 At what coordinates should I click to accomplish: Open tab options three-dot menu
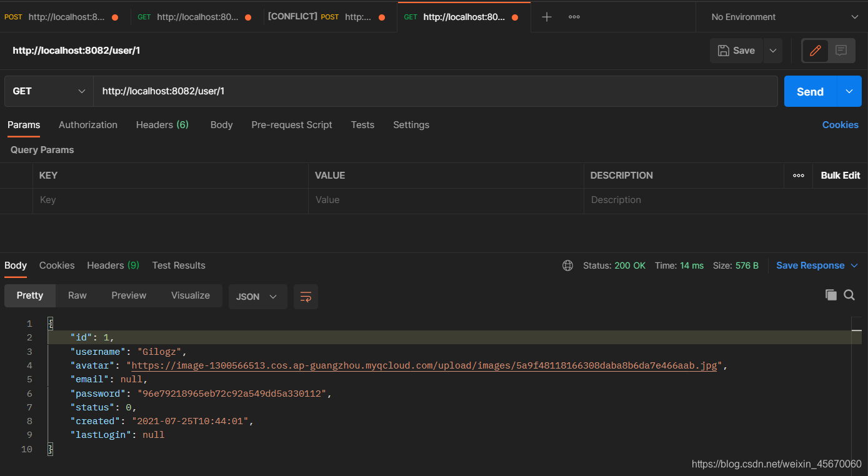pyautogui.click(x=574, y=17)
